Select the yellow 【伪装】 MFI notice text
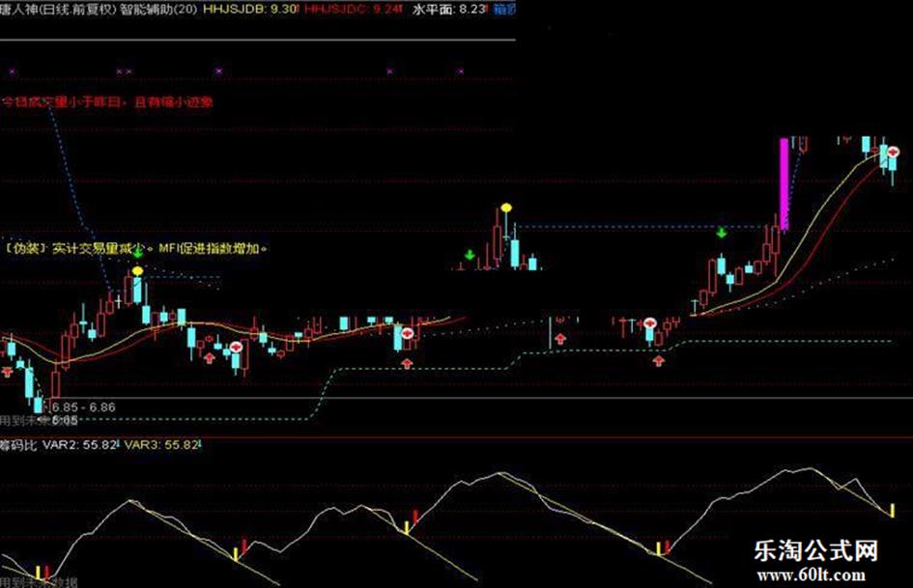The height and width of the screenshot is (588, 913). click(137, 248)
